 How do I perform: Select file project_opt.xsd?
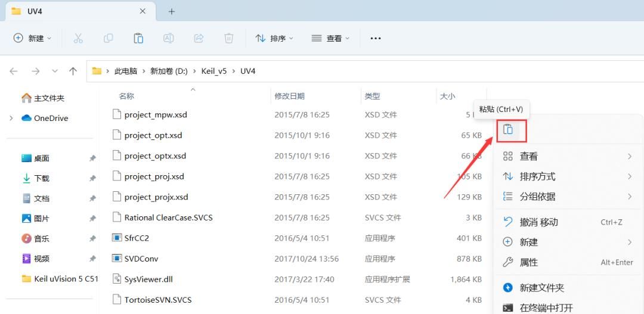[x=153, y=135]
